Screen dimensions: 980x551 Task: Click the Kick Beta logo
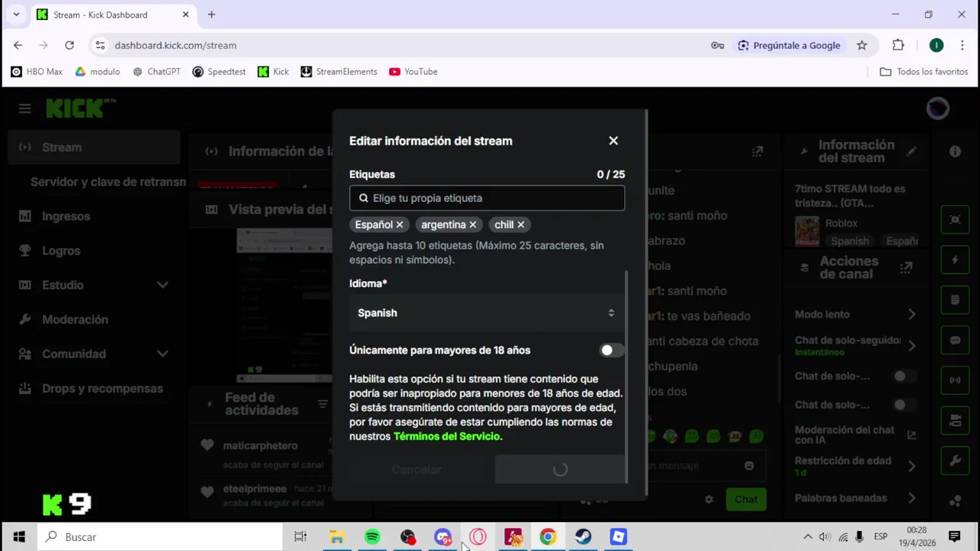click(80, 109)
